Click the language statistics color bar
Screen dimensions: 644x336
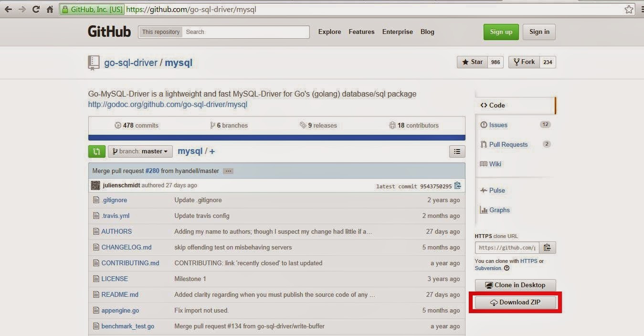pyautogui.click(x=277, y=138)
